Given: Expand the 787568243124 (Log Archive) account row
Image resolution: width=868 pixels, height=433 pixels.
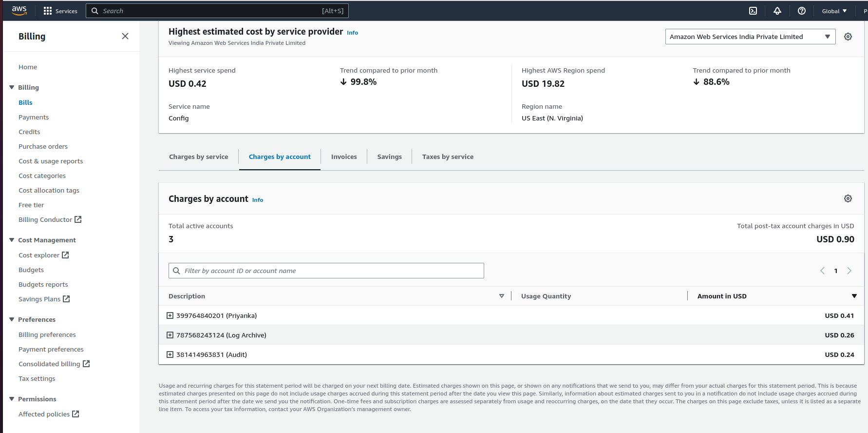Looking at the screenshot, I should tap(170, 335).
